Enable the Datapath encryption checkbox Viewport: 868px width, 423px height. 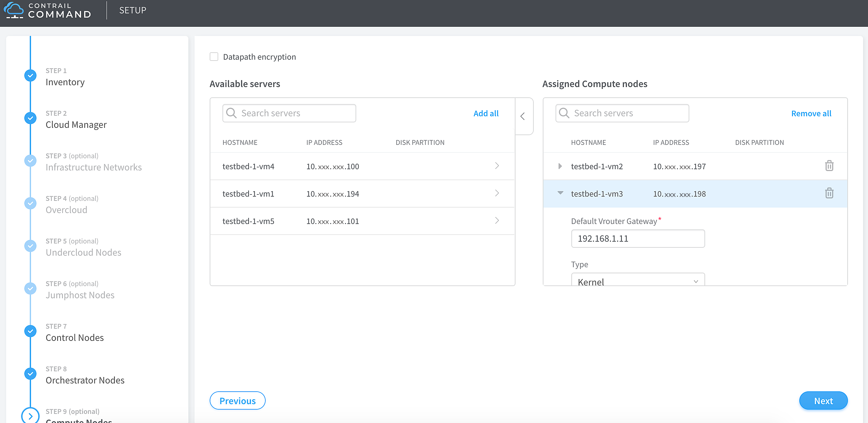(x=214, y=57)
